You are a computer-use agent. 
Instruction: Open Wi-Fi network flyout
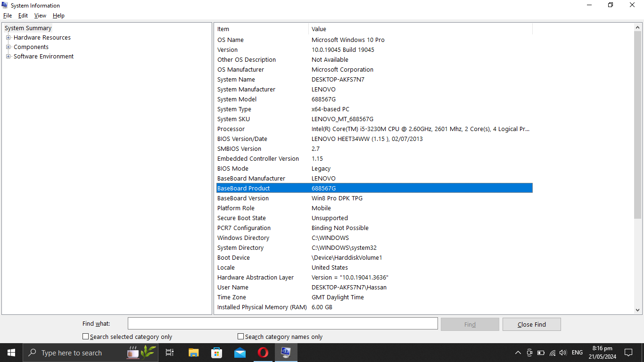[x=552, y=353]
